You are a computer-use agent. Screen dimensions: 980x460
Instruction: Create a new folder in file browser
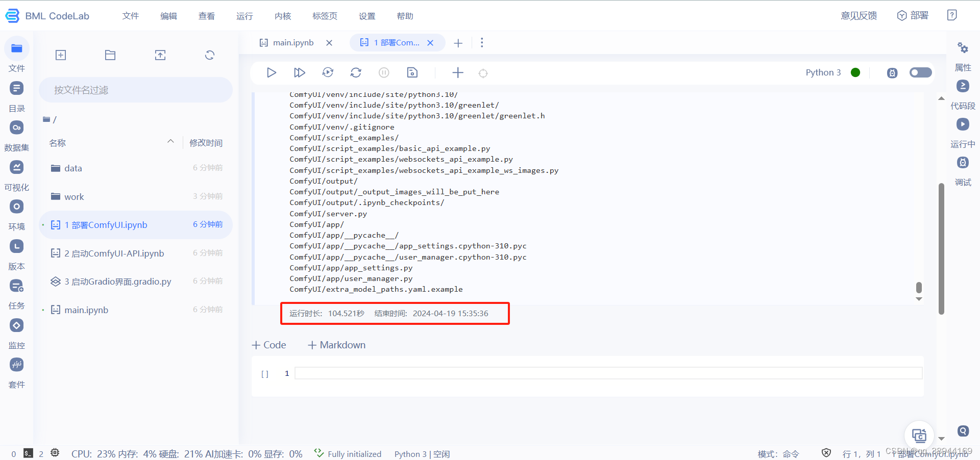(110, 55)
